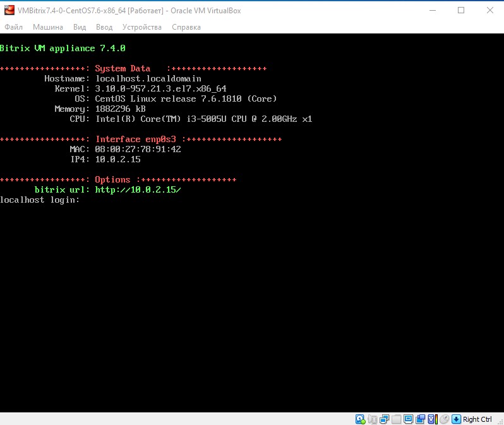Open the Справка menu
Screen dimensions: 504x425
pyautogui.click(x=186, y=27)
